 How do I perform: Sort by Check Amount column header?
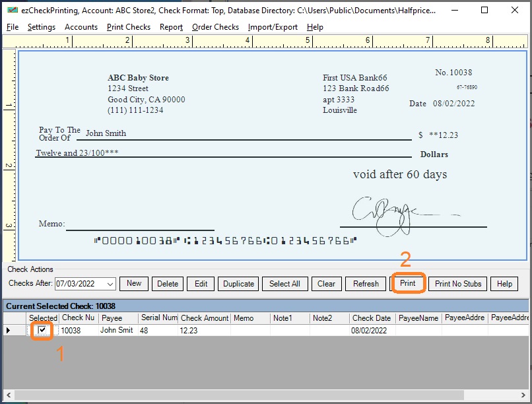tap(205, 318)
